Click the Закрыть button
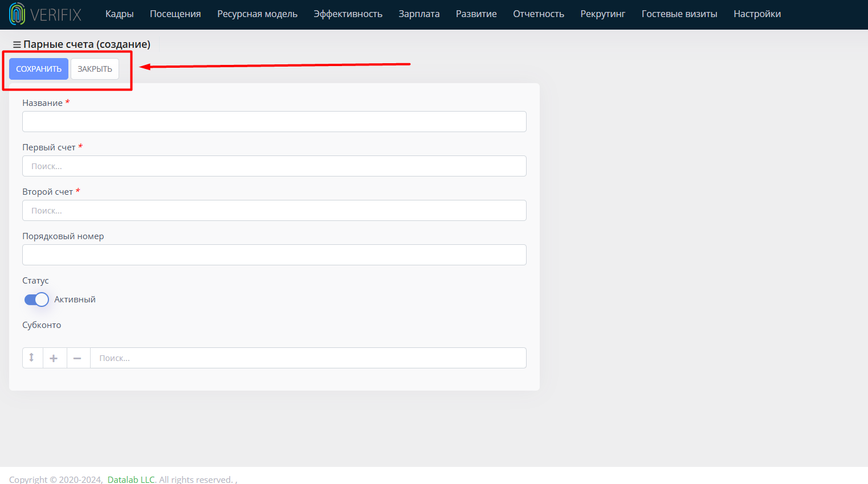868x484 pixels. [95, 69]
